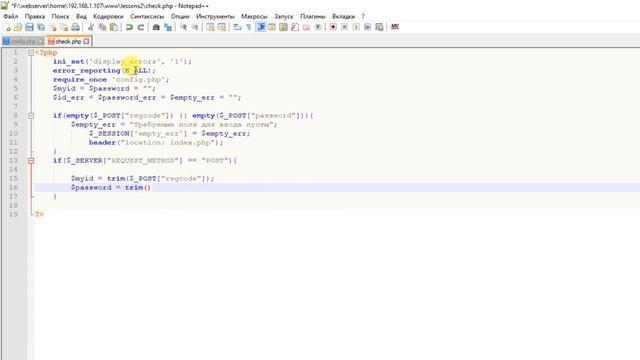
Task: Close the check.php tab with its X
Action: tap(86, 42)
